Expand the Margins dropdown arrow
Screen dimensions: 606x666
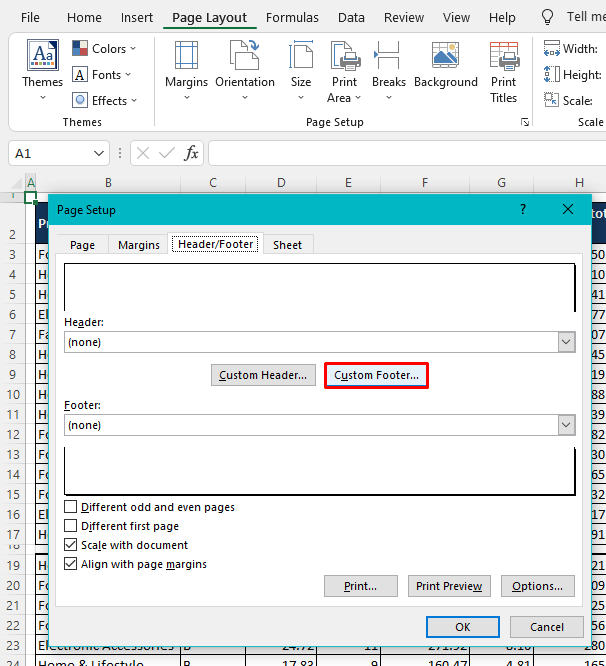(186, 98)
